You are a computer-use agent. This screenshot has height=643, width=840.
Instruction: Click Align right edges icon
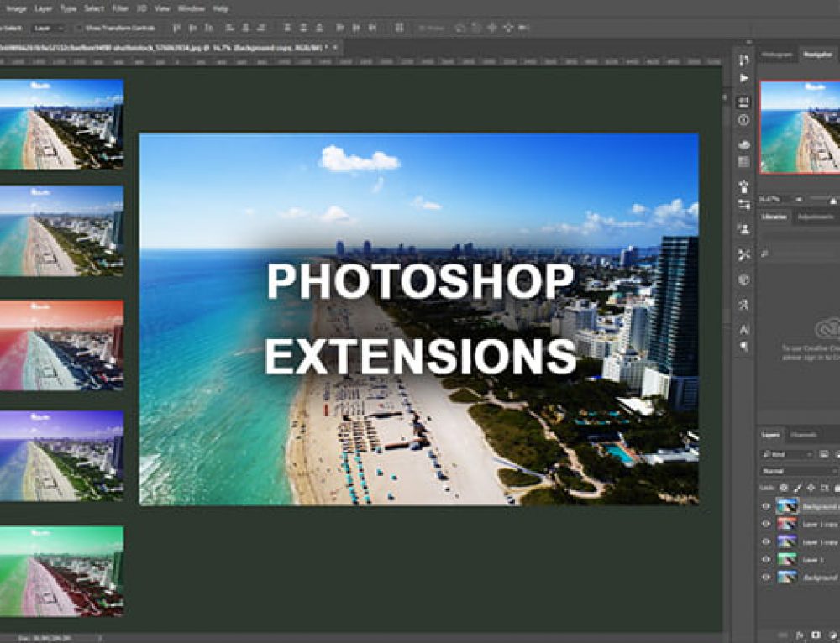(x=262, y=28)
